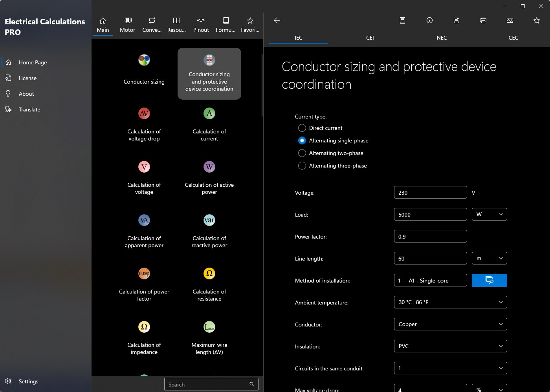Open the Pinout tab

201,25
